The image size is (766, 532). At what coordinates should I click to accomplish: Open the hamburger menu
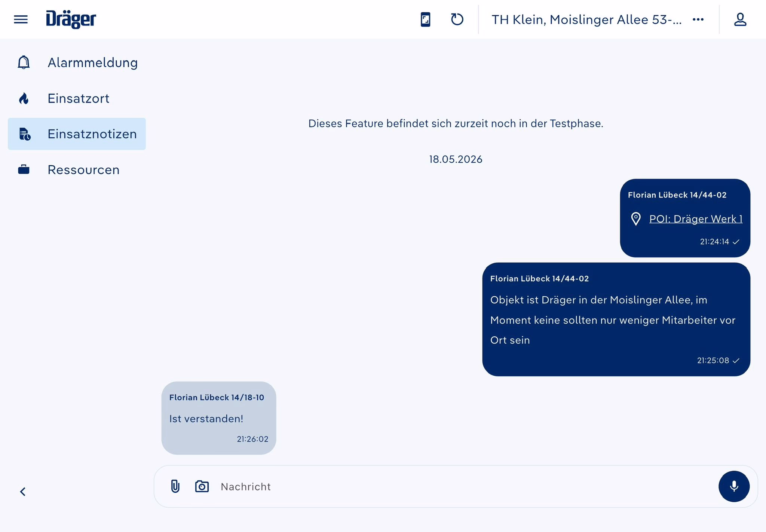click(x=21, y=19)
